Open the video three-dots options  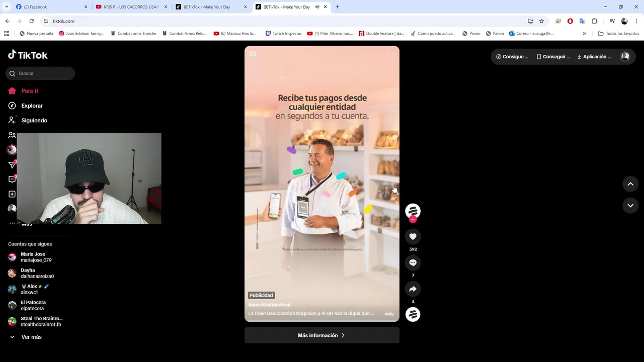click(x=390, y=54)
